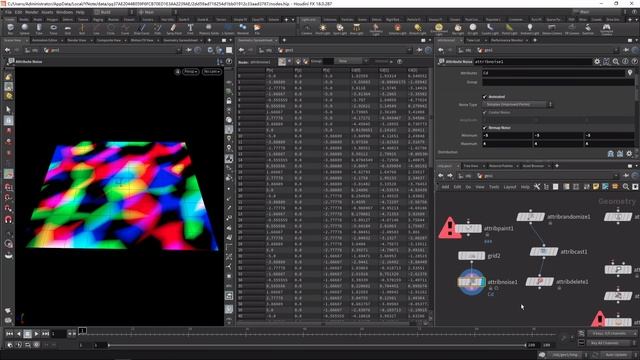Switch to the Performance Monitor tab
This screenshot has height=360, width=640.
coord(507,40)
